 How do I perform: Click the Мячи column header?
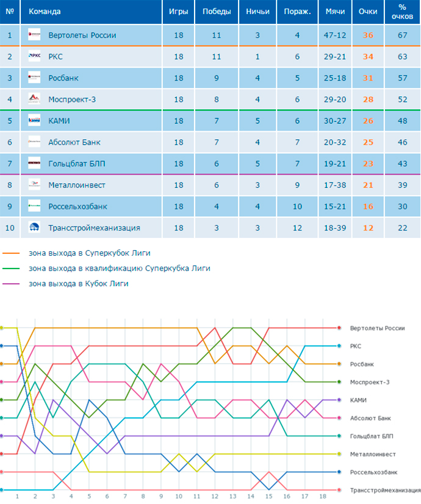pyautogui.click(x=335, y=12)
